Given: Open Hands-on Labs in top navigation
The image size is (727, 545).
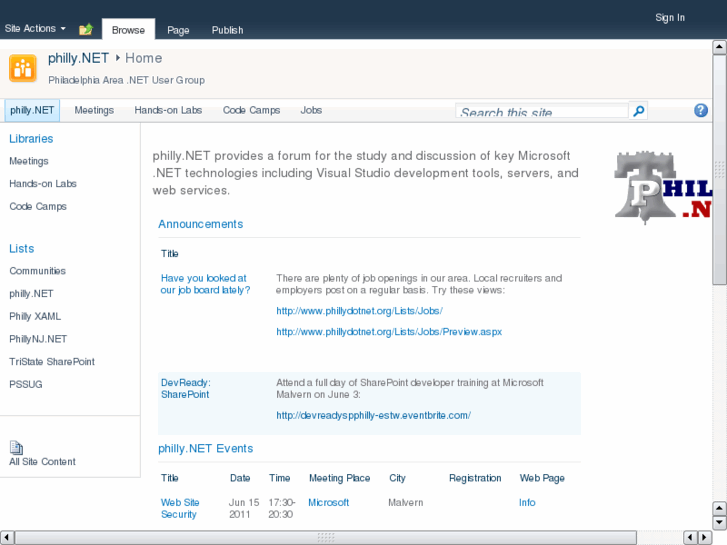Looking at the screenshot, I should pyautogui.click(x=168, y=110).
